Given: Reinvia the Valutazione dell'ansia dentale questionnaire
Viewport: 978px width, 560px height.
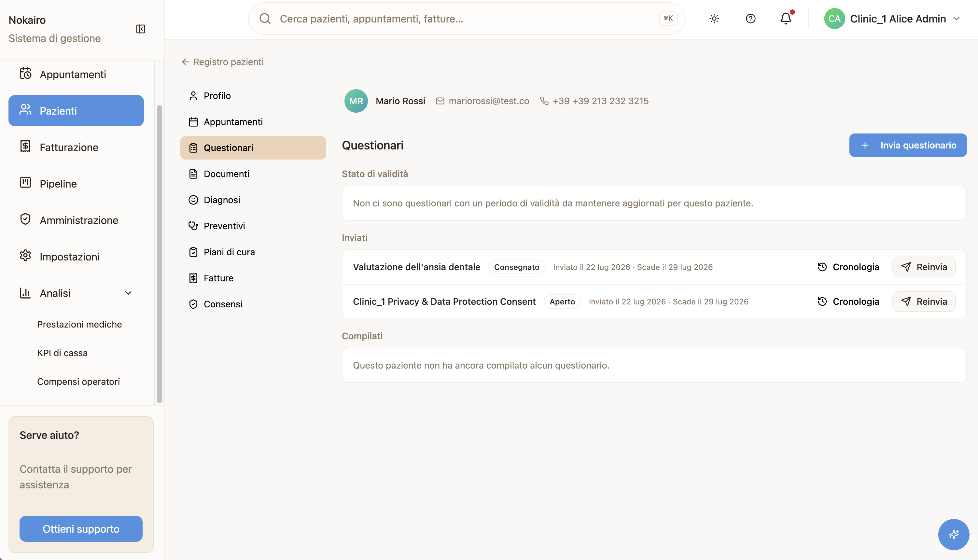Looking at the screenshot, I should tap(924, 267).
